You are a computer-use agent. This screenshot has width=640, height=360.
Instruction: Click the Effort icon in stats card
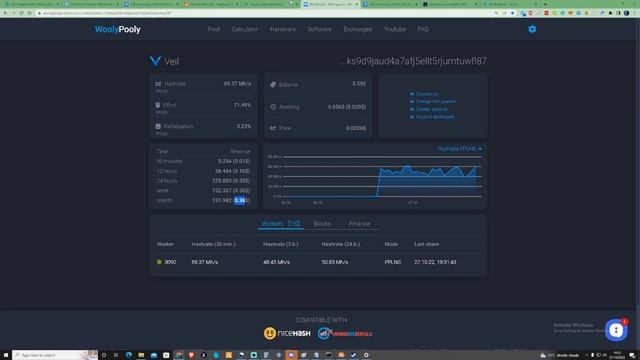[158, 105]
